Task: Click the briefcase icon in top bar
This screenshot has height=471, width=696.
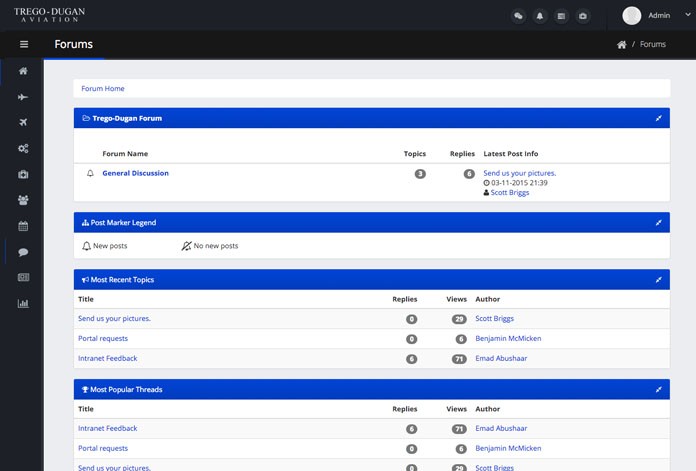Action: coord(583,16)
